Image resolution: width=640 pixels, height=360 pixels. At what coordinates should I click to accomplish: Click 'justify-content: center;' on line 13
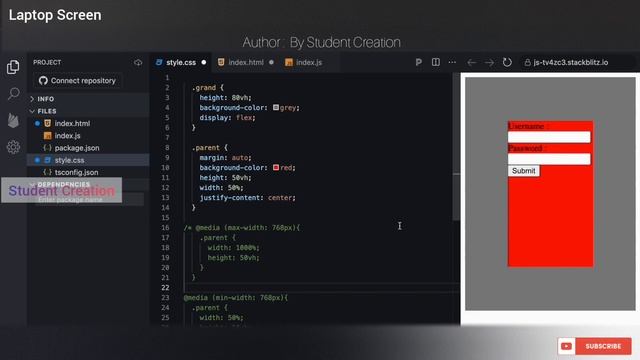(247, 198)
